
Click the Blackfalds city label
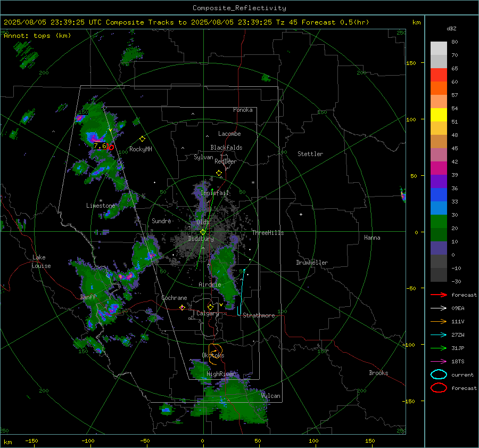pos(226,148)
